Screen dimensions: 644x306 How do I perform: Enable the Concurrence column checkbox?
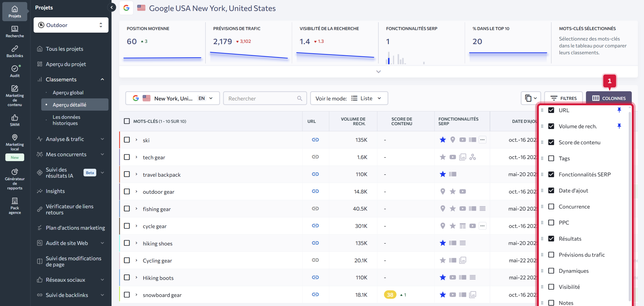click(551, 206)
